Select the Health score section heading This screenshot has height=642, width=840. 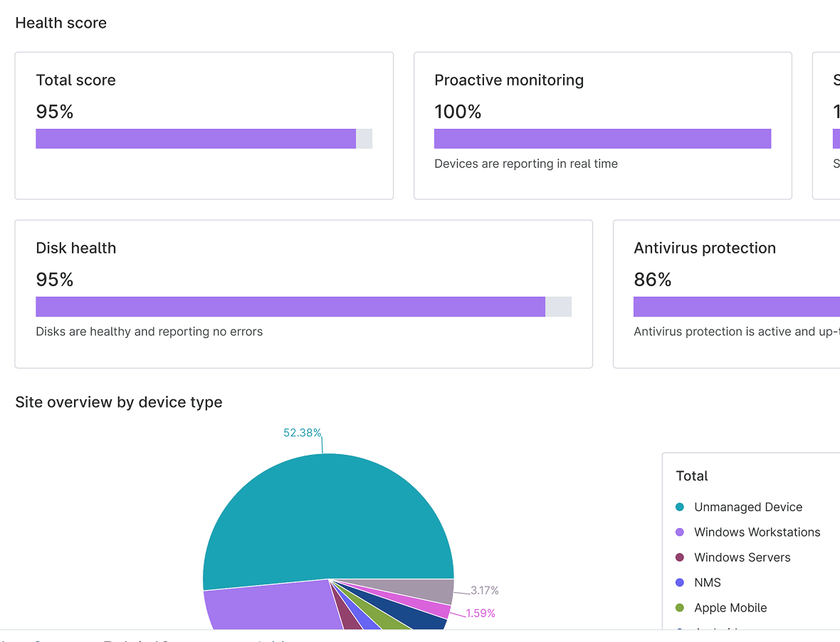61,23
